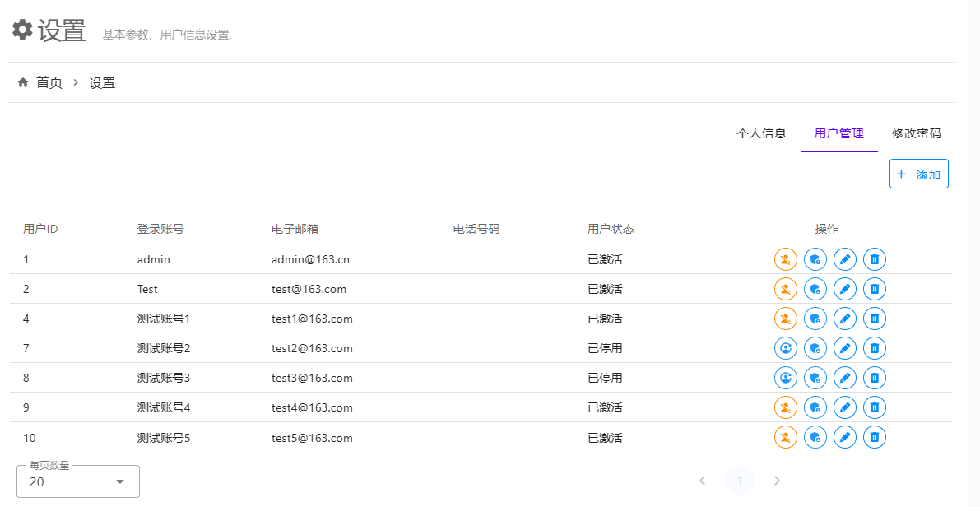
Task: Open the 修改密码 tab
Action: point(916,133)
